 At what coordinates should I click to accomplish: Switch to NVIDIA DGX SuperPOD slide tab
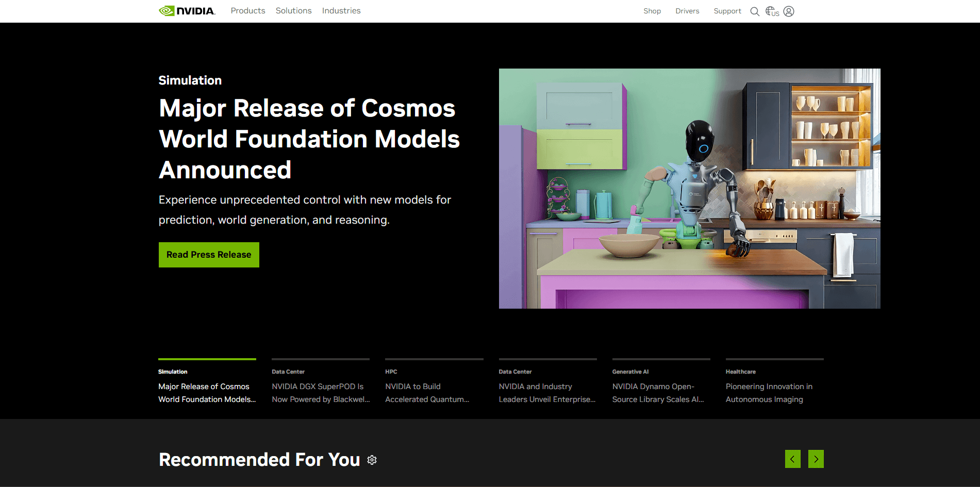(320, 392)
